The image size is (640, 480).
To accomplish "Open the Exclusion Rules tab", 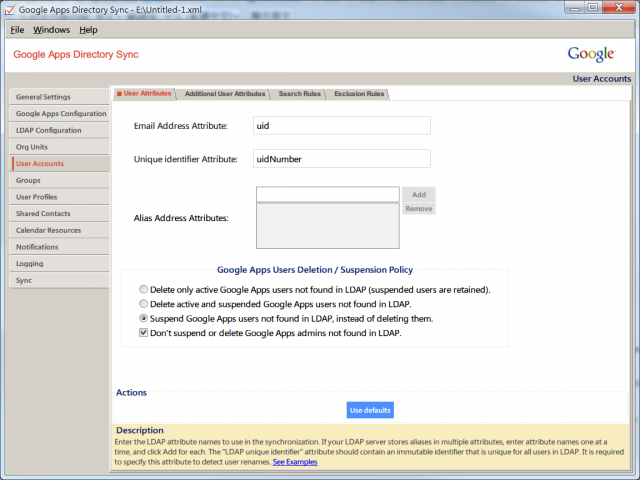I will pyautogui.click(x=359, y=94).
